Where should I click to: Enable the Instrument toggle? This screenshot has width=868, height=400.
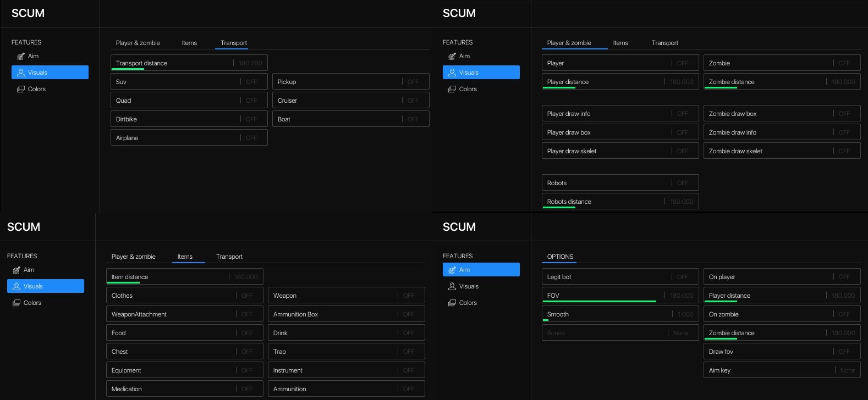347,370
